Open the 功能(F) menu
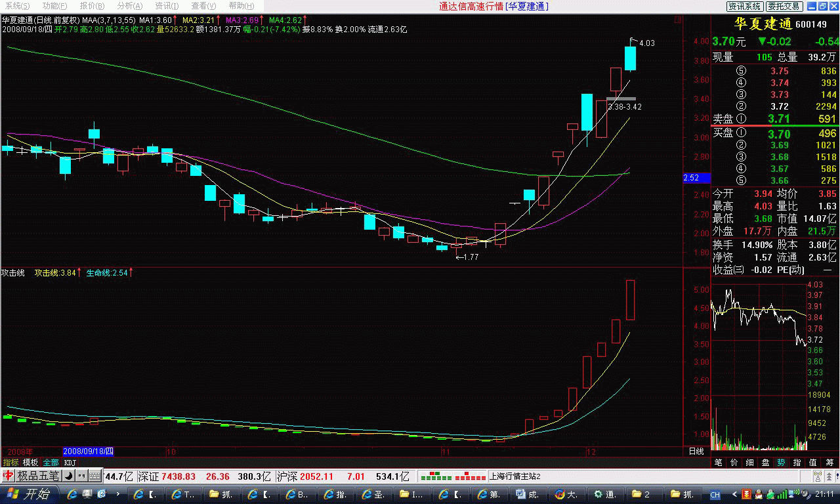The height and width of the screenshot is (504, 840). (x=55, y=6)
